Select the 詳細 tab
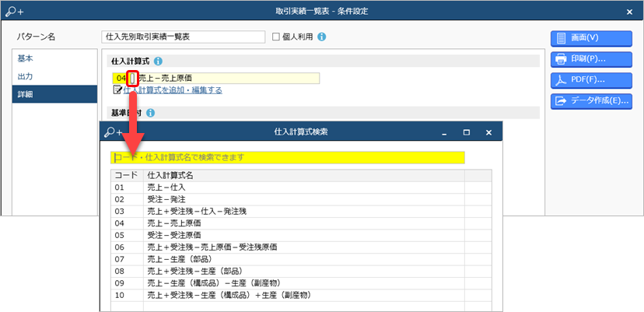Viewport: 644px width, 312px height. (54, 95)
